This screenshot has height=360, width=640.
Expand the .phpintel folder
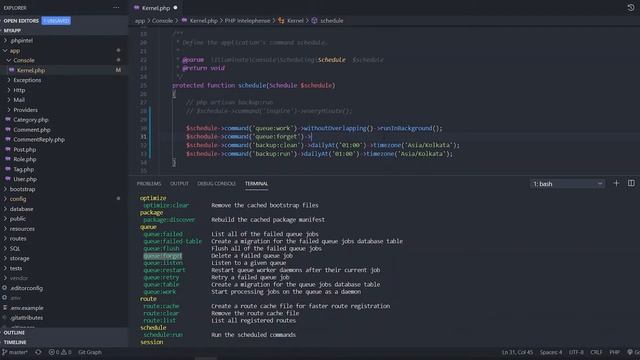(5, 40)
